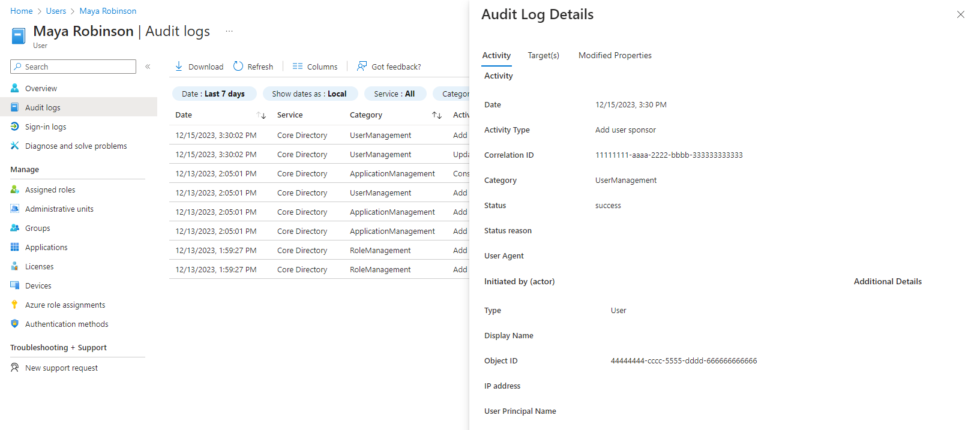The height and width of the screenshot is (430, 980).
Task: Click the New support request icon
Action: (15, 368)
